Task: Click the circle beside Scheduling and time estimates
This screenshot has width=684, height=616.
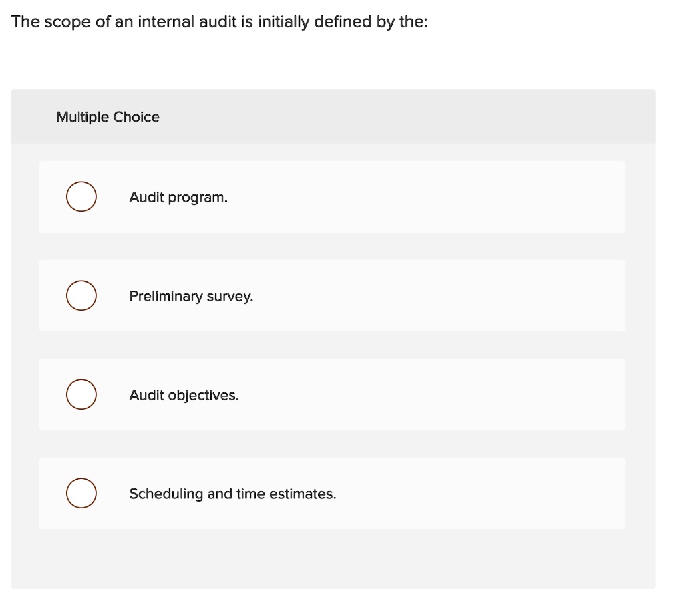Action: (81, 493)
